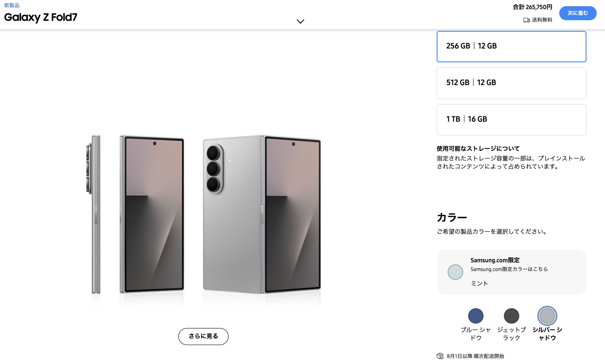Screen dimensions: 605x364
Task: Click the 次に進む button
Action: [578, 13]
